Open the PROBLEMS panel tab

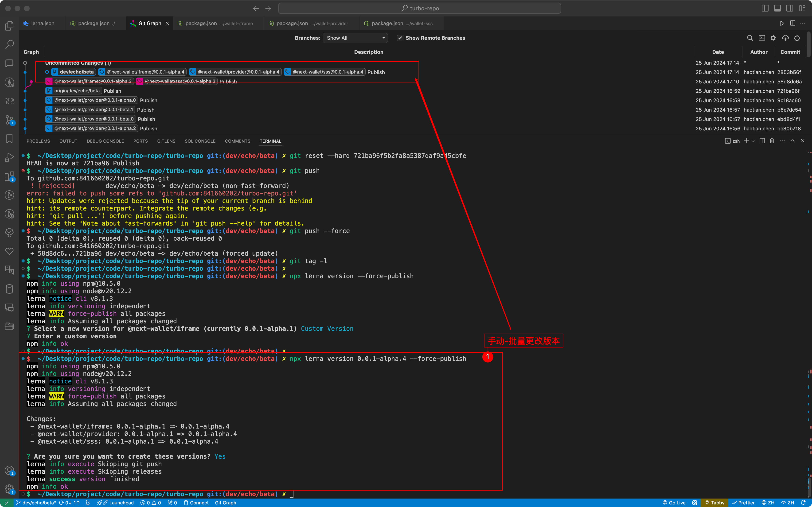pyautogui.click(x=38, y=141)
